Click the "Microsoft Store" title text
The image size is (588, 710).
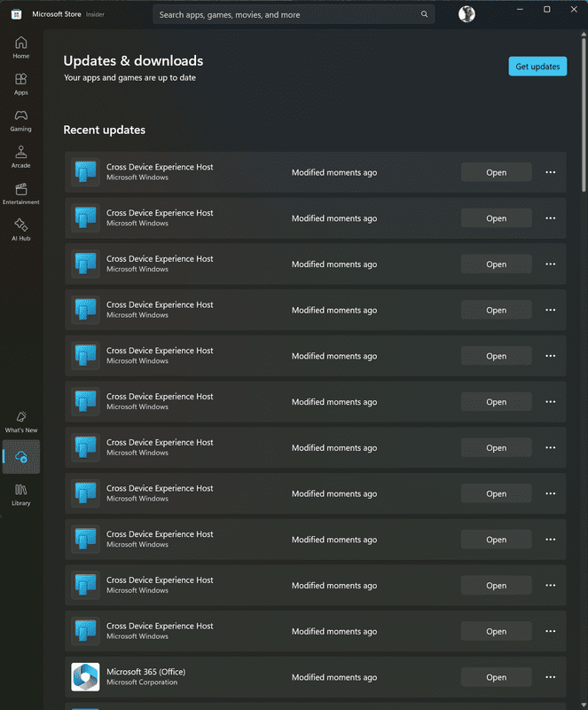click(x=57, y=14)
